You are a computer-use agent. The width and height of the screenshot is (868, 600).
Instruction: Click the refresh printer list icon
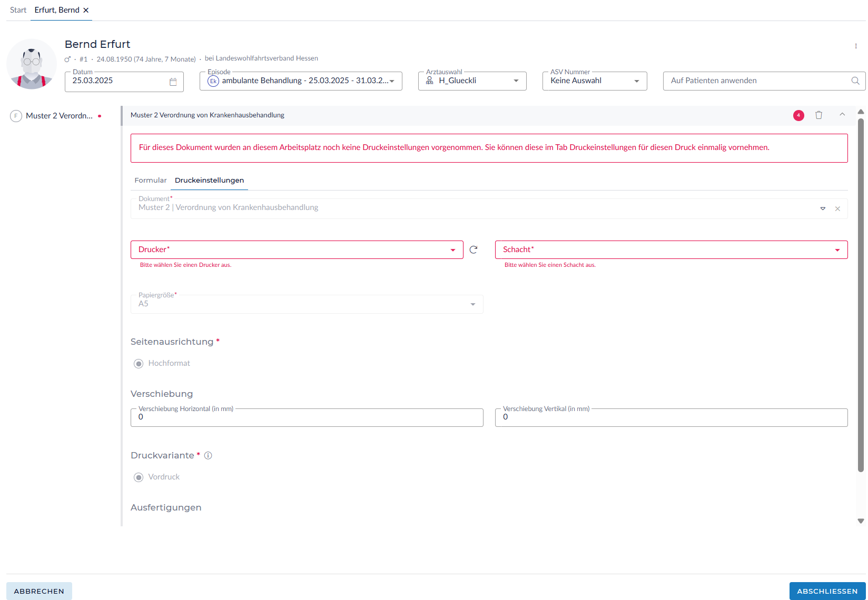coord(474,250)
